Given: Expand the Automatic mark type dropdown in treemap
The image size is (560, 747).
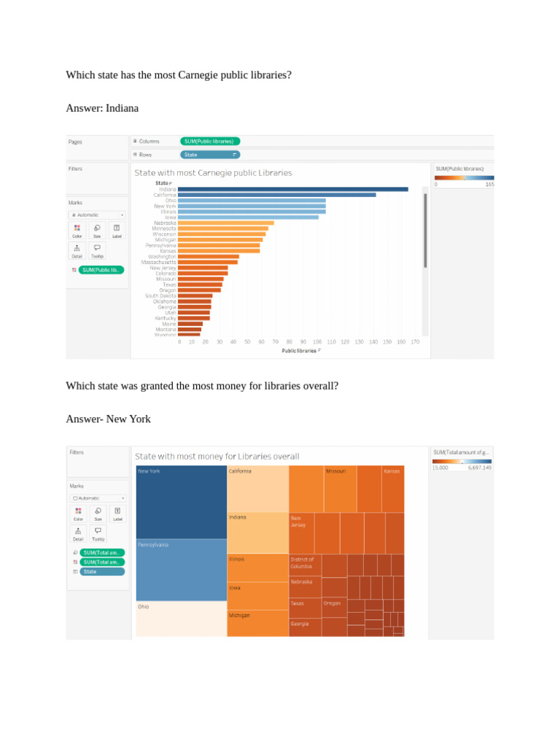Looking at the screenshot, I should 98,498.
